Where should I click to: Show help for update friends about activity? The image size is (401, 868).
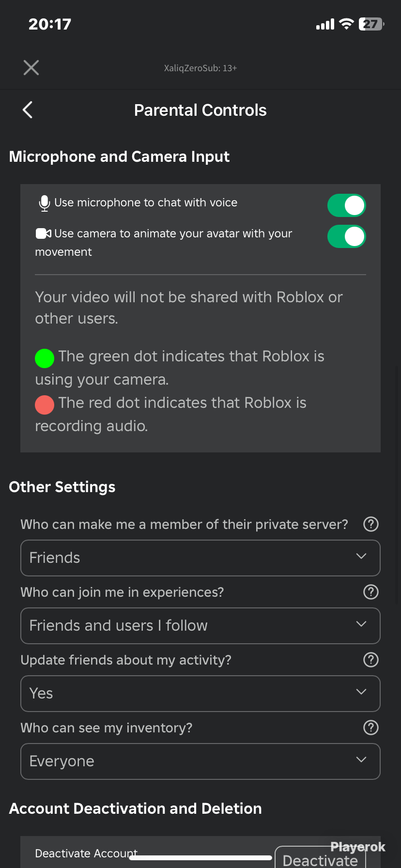(371, 660)
